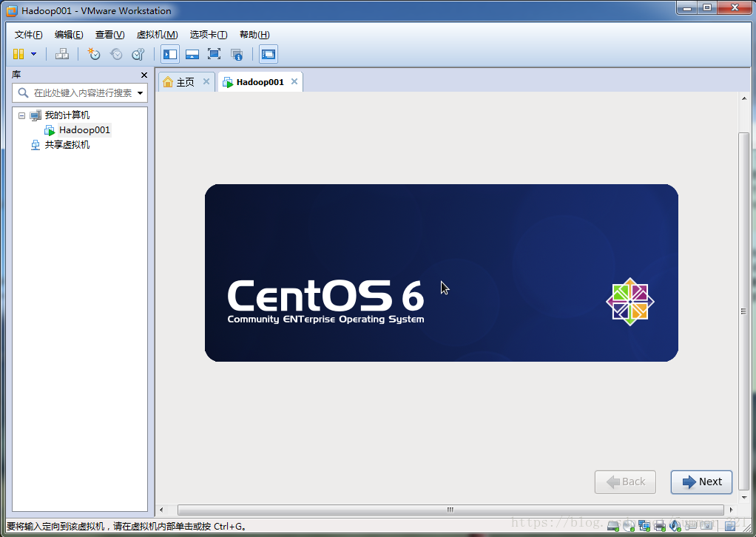Close the Hadoop001 tab
Viewport: 756px width, 537px height.
click(294, 81)
